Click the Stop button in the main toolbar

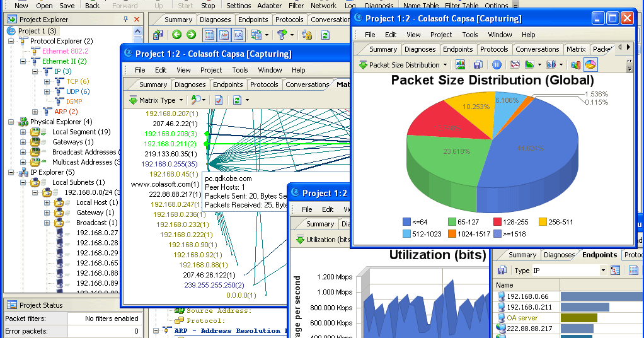(x=208, y=5)
